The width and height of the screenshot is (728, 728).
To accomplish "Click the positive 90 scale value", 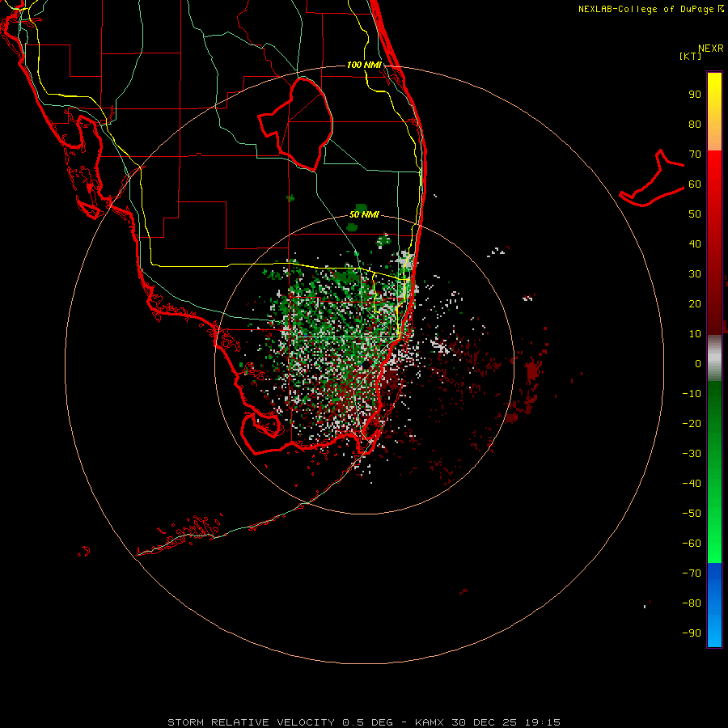I will pos(695,95).
